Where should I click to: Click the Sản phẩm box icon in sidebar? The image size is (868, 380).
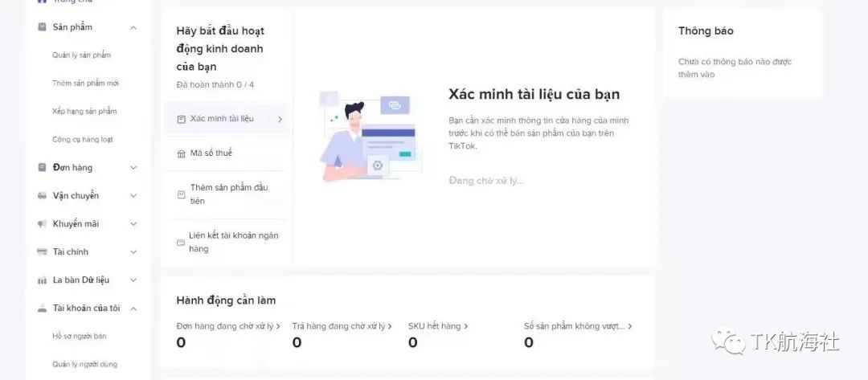(42, 27)
